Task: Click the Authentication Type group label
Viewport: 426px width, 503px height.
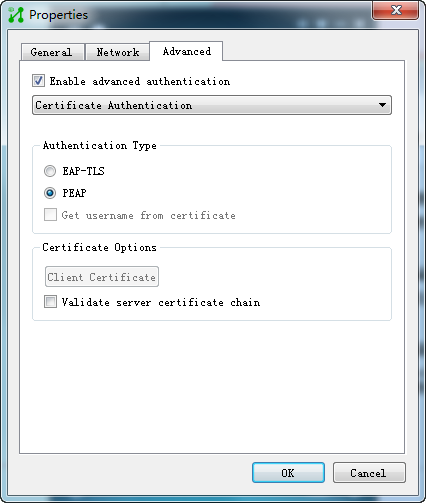Action: click(x=100, y=146)
